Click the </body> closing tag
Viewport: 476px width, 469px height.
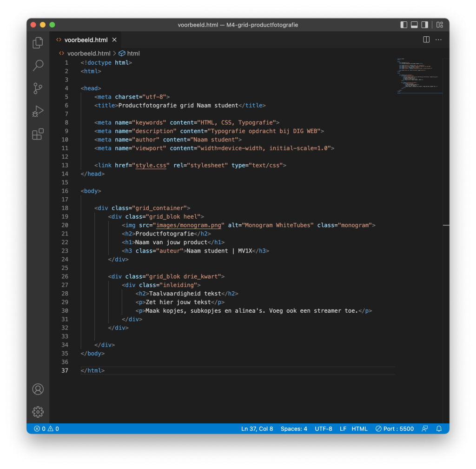tap(93, 354)
